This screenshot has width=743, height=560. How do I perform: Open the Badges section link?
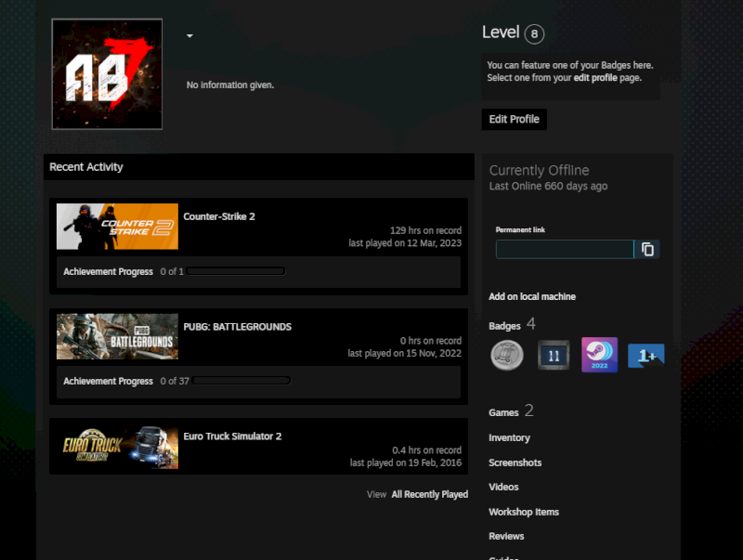(x=504, y=326)
